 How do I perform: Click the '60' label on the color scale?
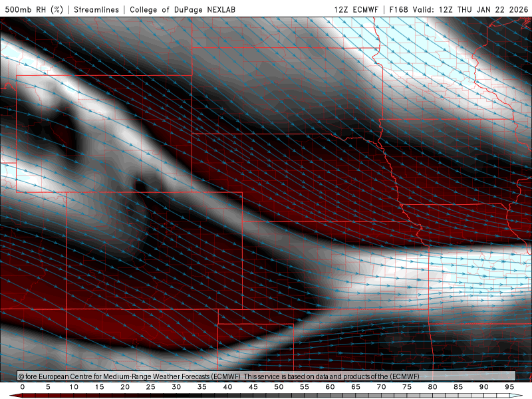(330, 387)
